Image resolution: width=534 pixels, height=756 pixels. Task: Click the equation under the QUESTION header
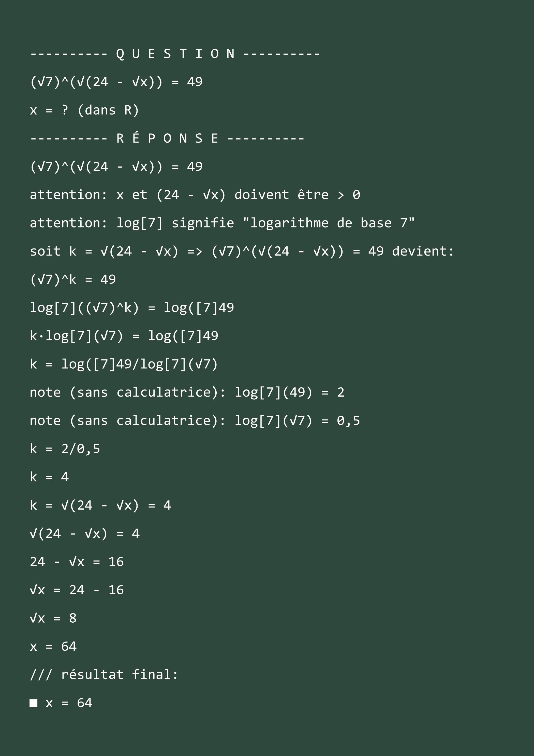pyautogui.click(x=116, y=82)
